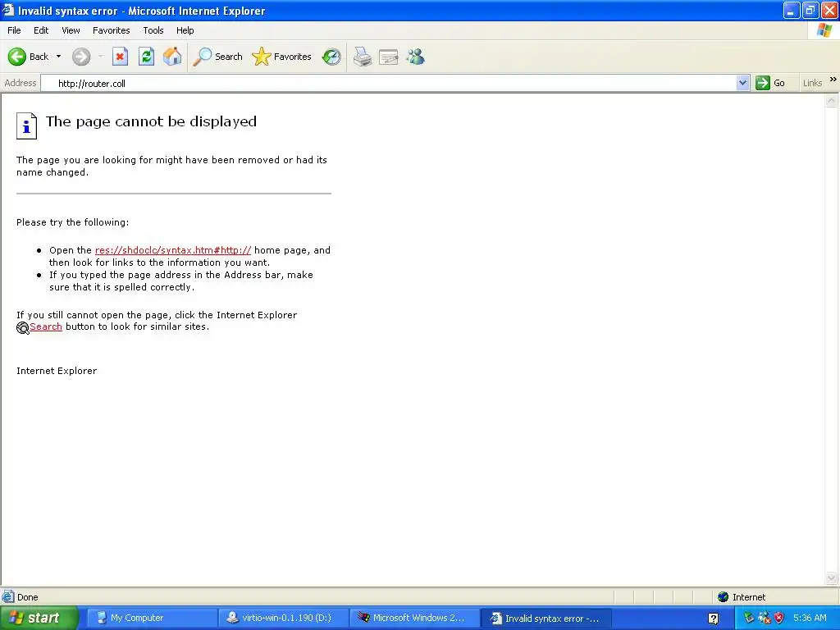Click the red security shield tray icon
This screenshot has width=840, height=630.
point(779,618)
